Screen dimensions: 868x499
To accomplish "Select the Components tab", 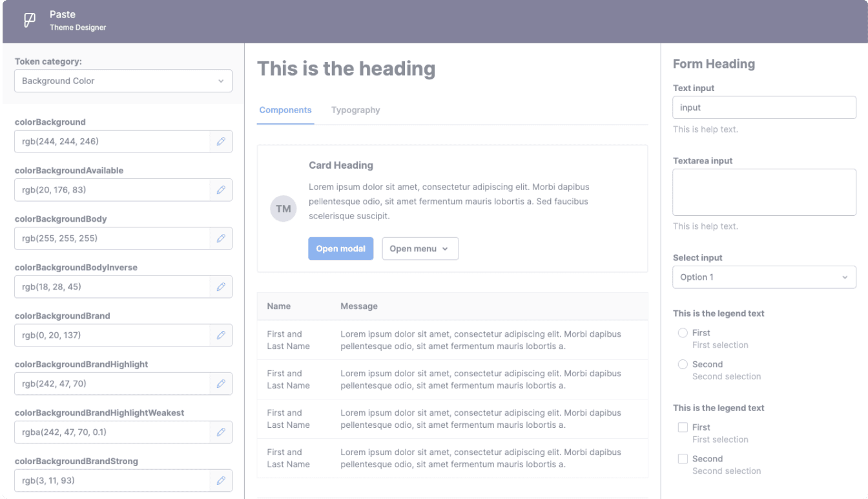I will (x=285, y=111).
